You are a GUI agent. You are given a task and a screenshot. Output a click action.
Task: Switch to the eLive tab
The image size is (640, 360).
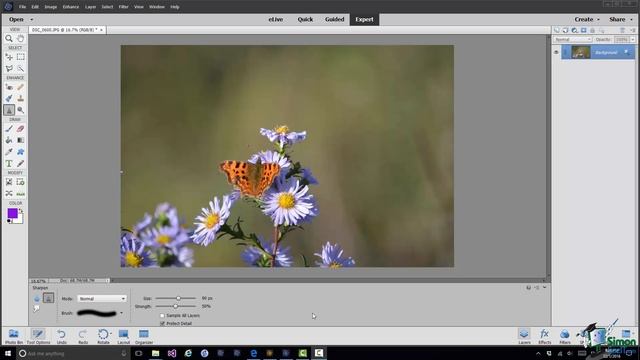click(x=276, y=19)
